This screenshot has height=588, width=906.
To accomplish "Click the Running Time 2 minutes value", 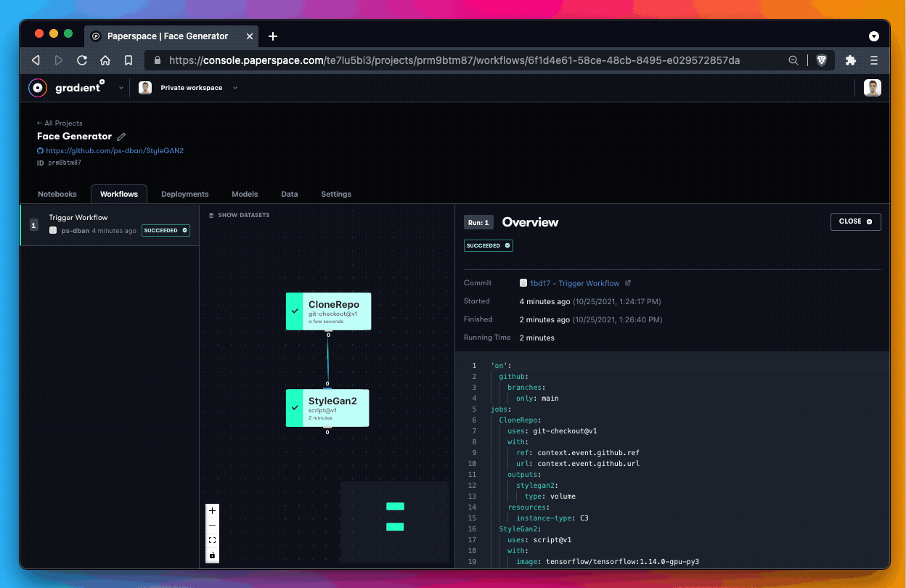I will (537, 338).
